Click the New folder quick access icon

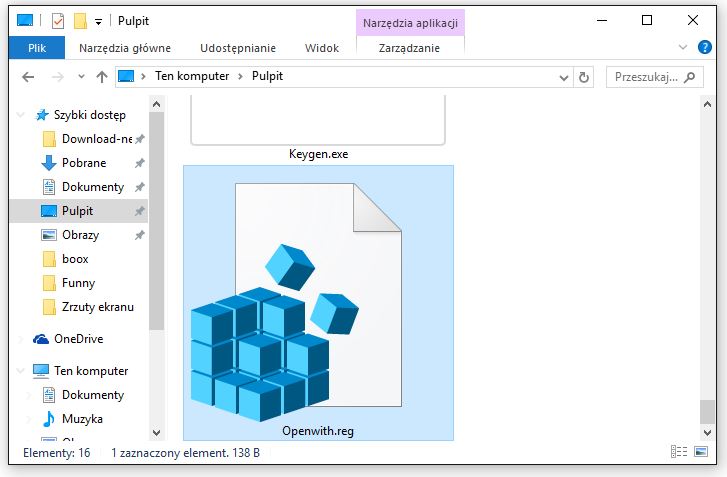81,21
